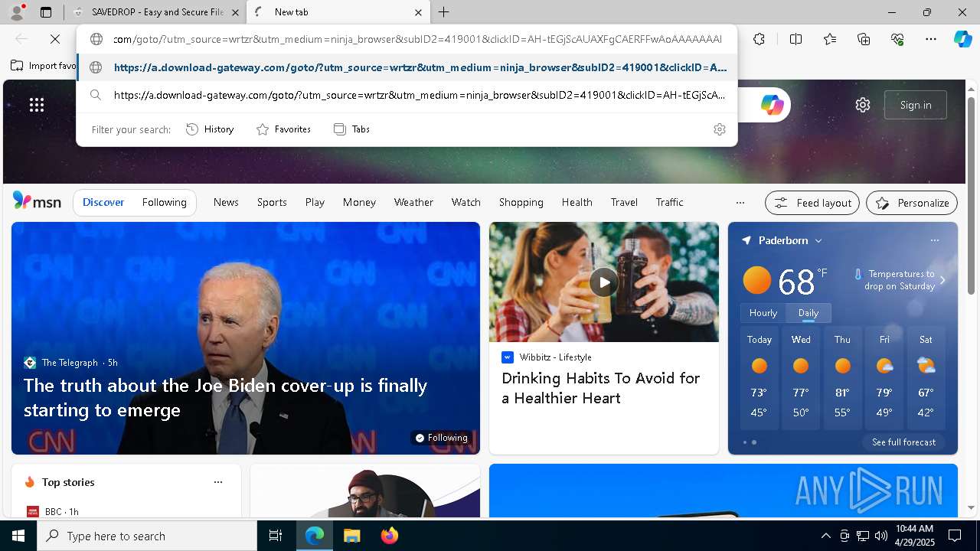980x551 pixels.
Task: Open Microsoft Edge on the taskbar
Action: (315, 536)
